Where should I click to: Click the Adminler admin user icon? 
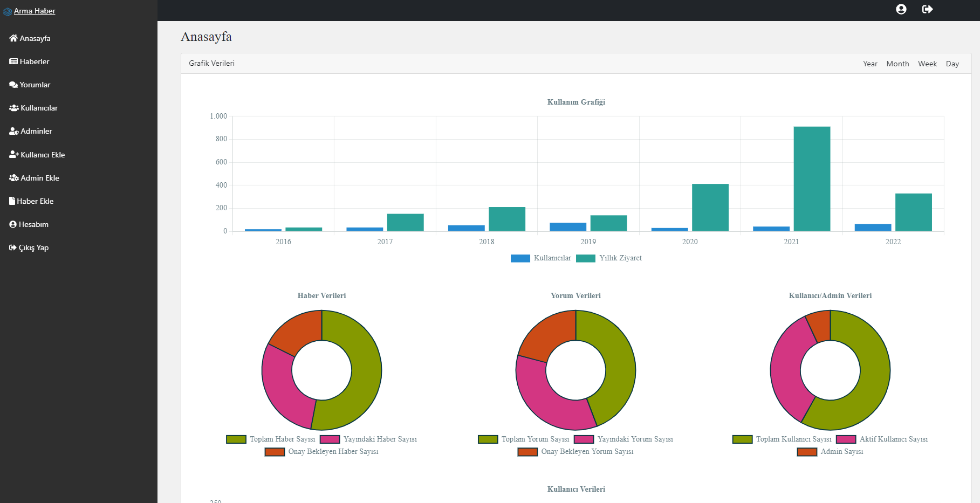point(13,131)
